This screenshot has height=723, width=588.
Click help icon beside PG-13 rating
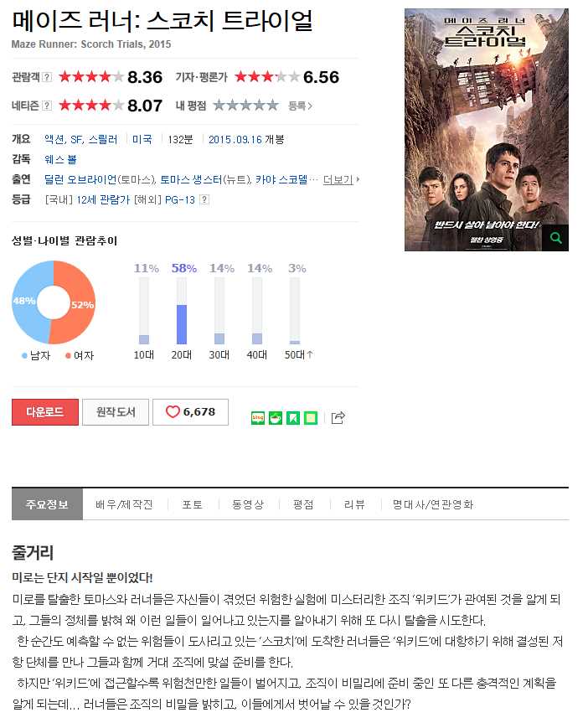coord(204,199)
